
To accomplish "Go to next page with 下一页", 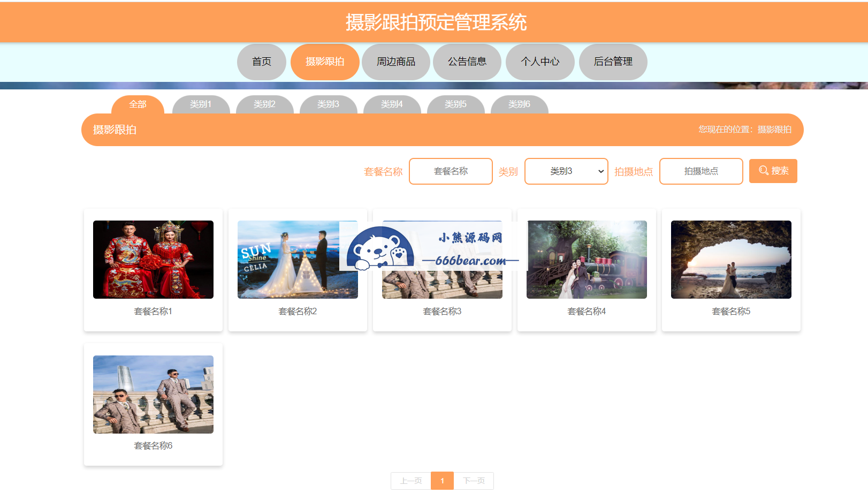I will (474, 481).
